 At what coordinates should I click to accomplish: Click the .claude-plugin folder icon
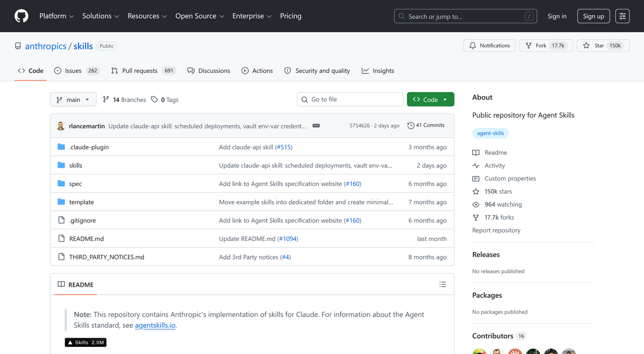point(61,147)
